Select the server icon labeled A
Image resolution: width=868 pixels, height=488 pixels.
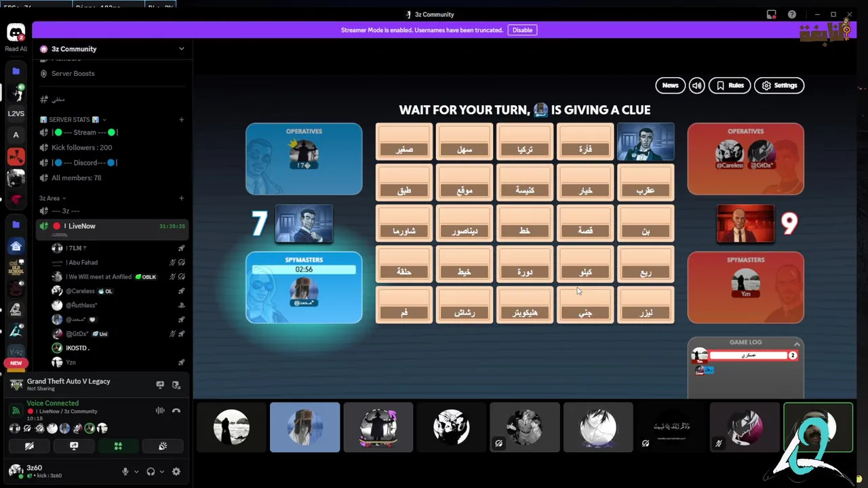pyautogui.click(x=16, y=135)
